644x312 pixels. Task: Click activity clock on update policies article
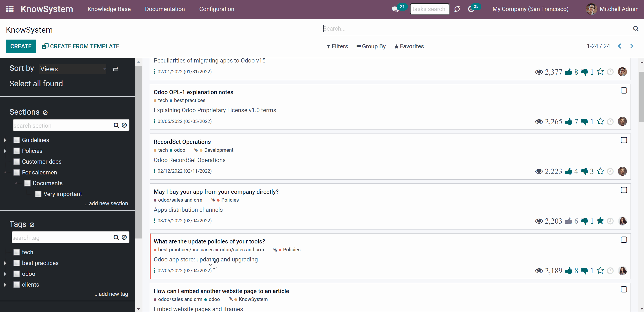click(610, 271)
